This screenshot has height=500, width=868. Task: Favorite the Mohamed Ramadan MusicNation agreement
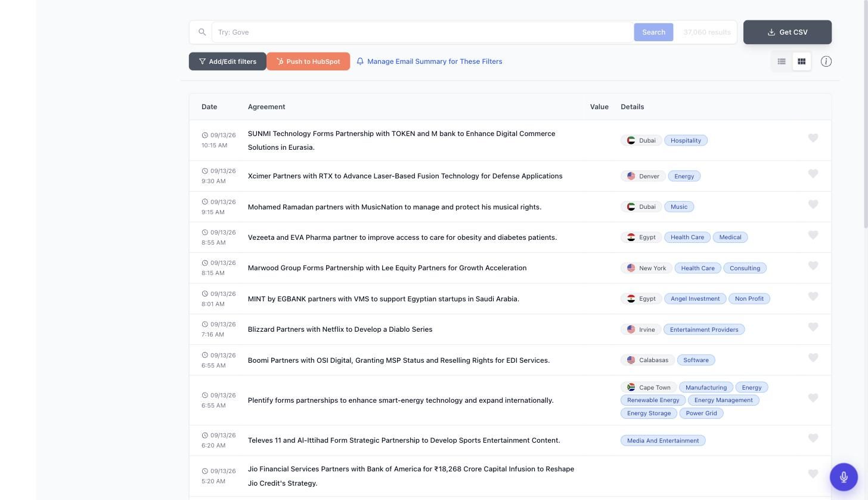813,205
